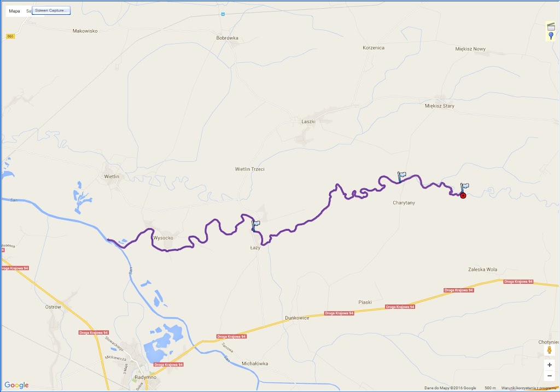
Task: Click the flag marker above Charytany
Action: (401, 177)
